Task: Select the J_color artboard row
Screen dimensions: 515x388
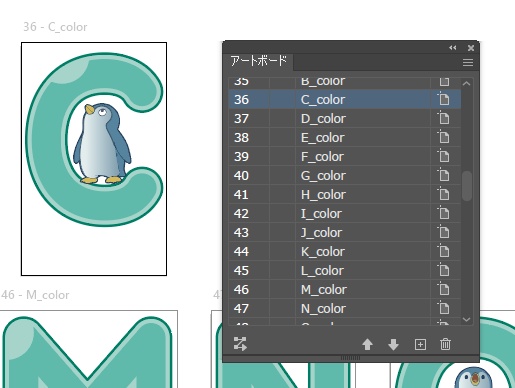Action: coord(345,232)
